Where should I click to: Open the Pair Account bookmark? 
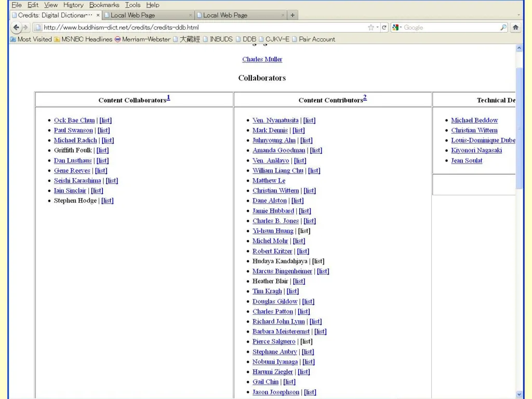tap(313, 39)
